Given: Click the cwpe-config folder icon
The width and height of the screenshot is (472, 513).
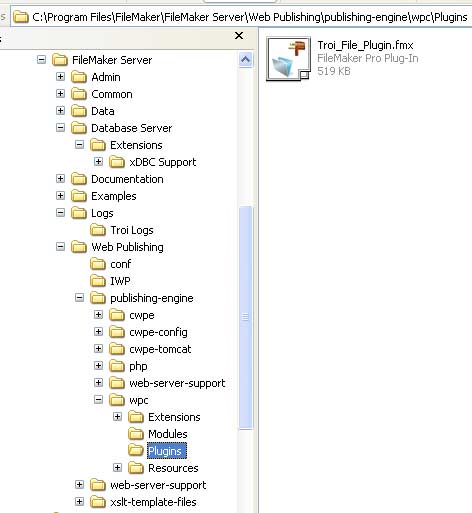Looking at the screenshot, I should (x=117, y=332).
